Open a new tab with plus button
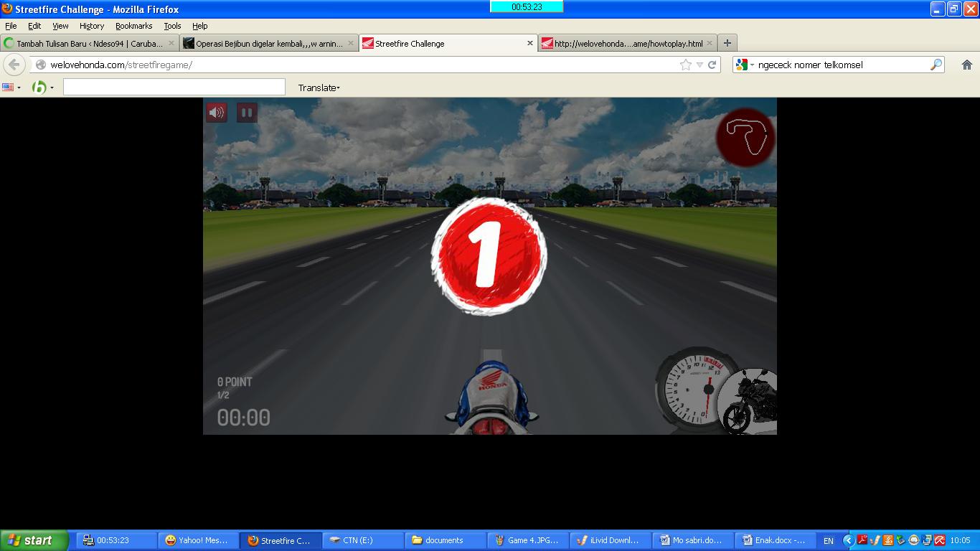Screen dimensions: 980x551 727,43
